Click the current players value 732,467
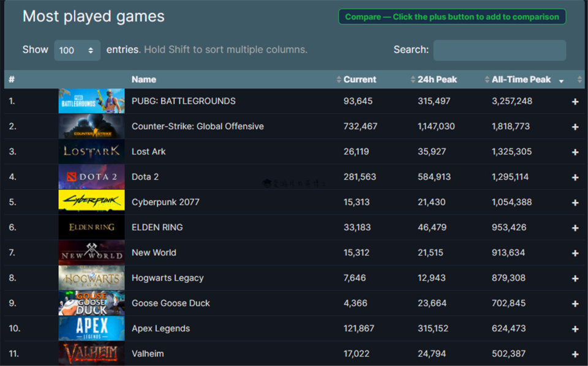This screenshot has width=588, height=366. click(x=360, y=126)
